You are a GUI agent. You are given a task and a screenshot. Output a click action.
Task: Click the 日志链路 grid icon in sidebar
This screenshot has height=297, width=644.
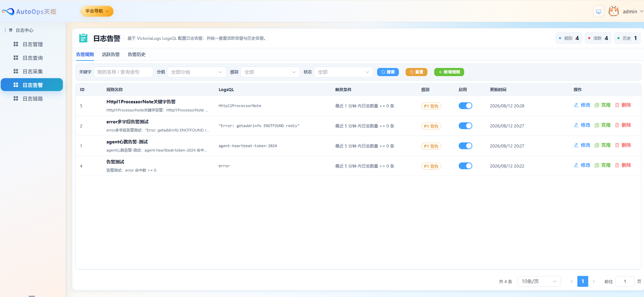[16, 99]
